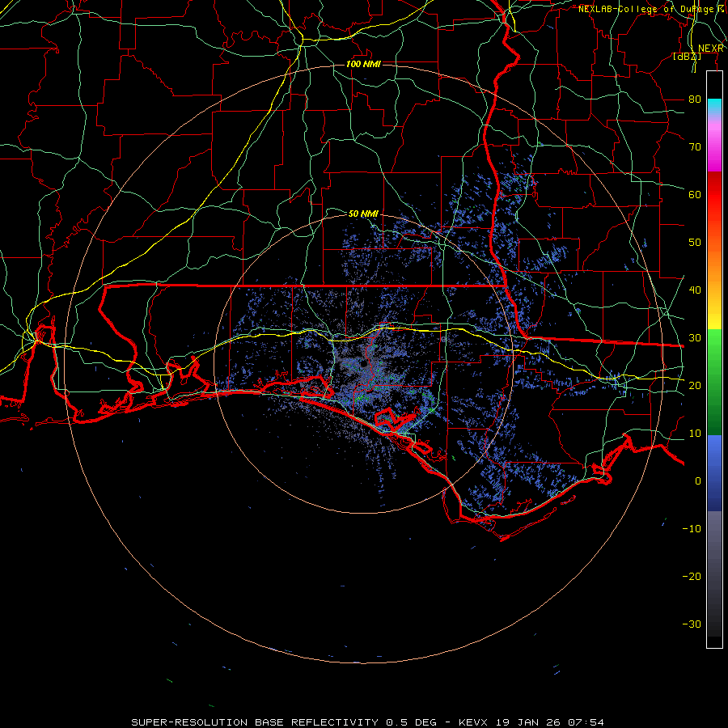728x728 pixels.
Task: Click the cyan top band of color scale
Action: (714, 106)
